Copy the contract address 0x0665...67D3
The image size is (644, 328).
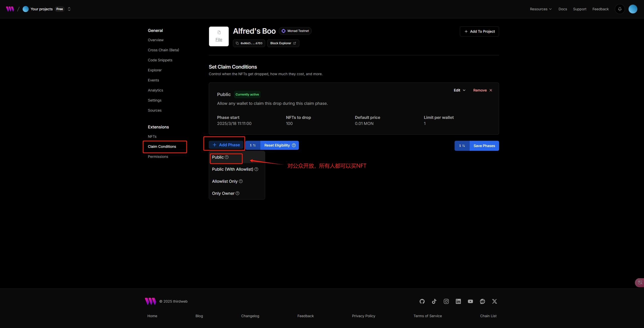249,43
